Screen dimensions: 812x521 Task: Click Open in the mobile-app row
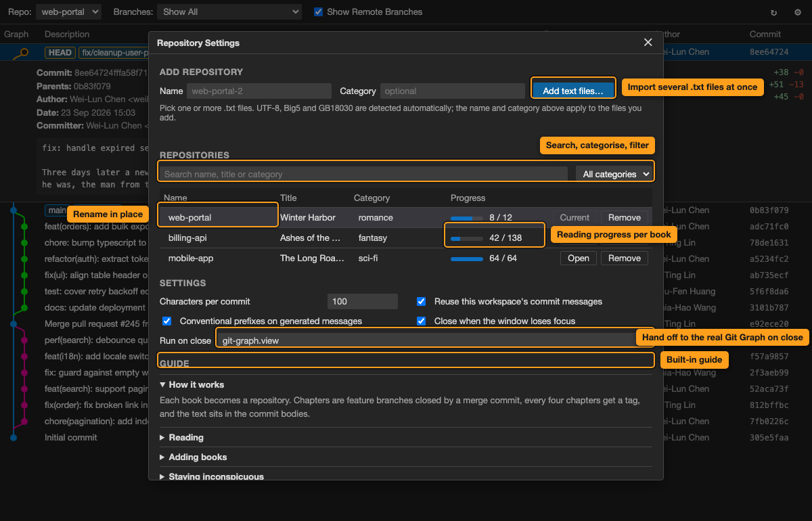click(579, 258)
